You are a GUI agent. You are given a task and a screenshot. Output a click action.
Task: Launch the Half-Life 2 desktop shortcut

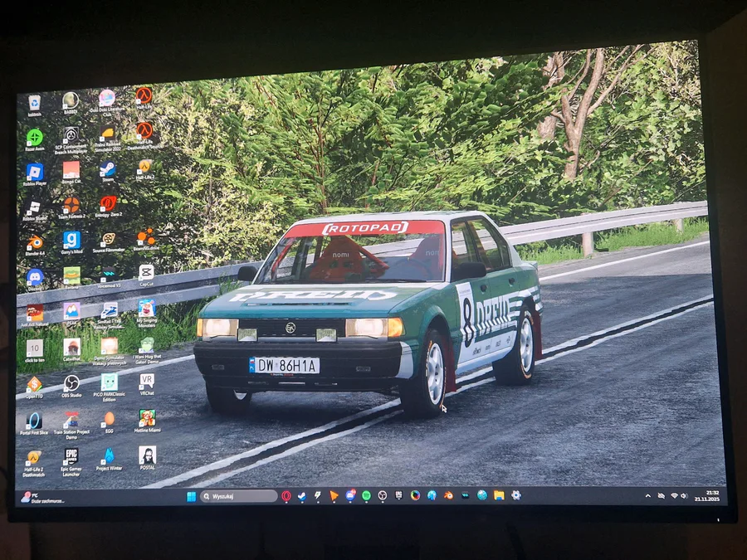pyautogui.click(x=144, y=169)
